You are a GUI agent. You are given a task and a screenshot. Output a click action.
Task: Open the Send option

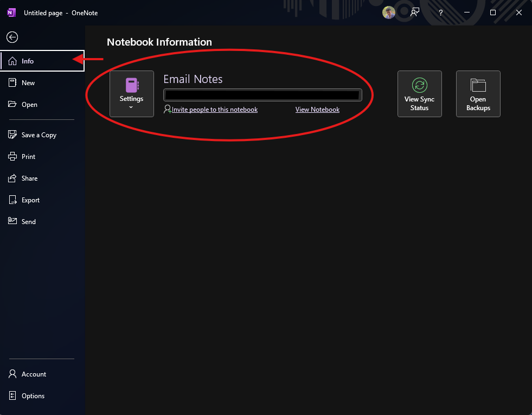[28, 222]
